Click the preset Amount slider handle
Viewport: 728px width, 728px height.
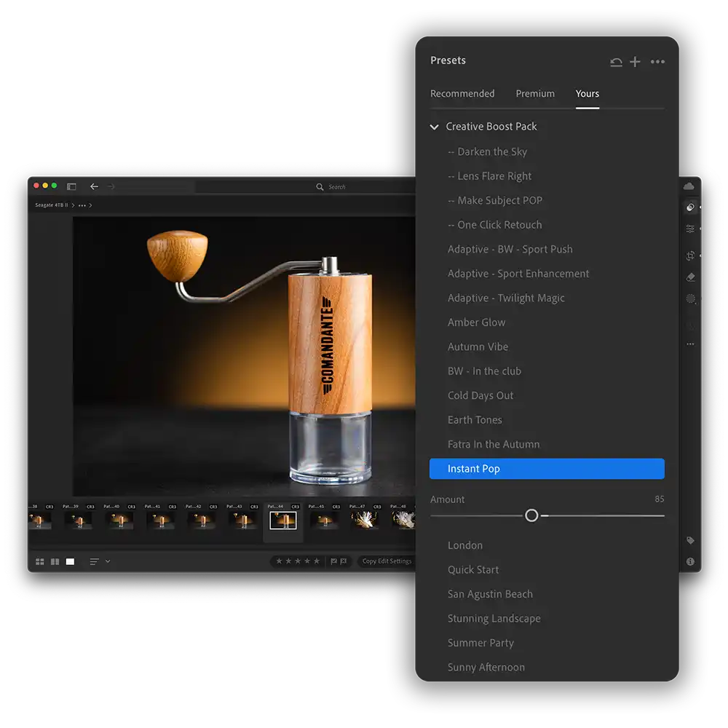click(531, 515)
